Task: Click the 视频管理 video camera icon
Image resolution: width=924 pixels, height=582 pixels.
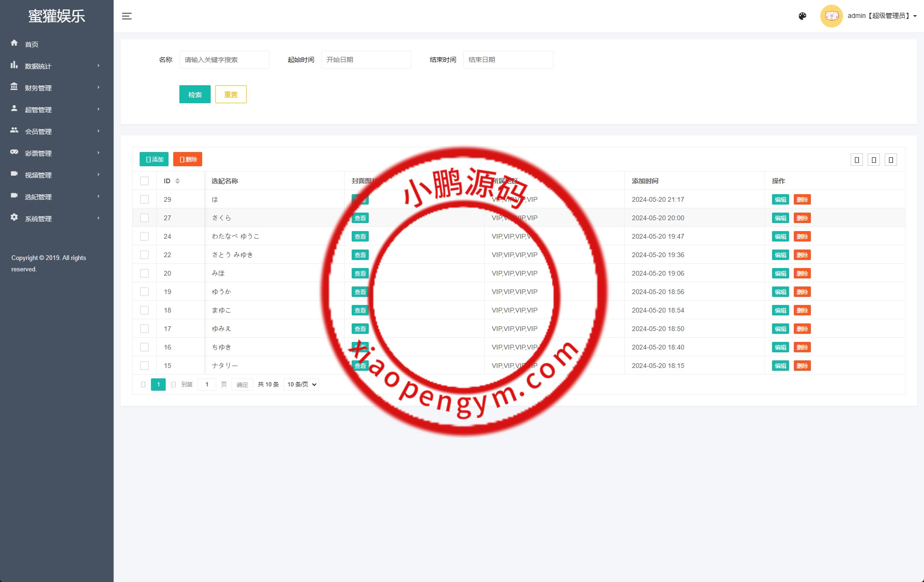Action: click(x=14, y=174)
